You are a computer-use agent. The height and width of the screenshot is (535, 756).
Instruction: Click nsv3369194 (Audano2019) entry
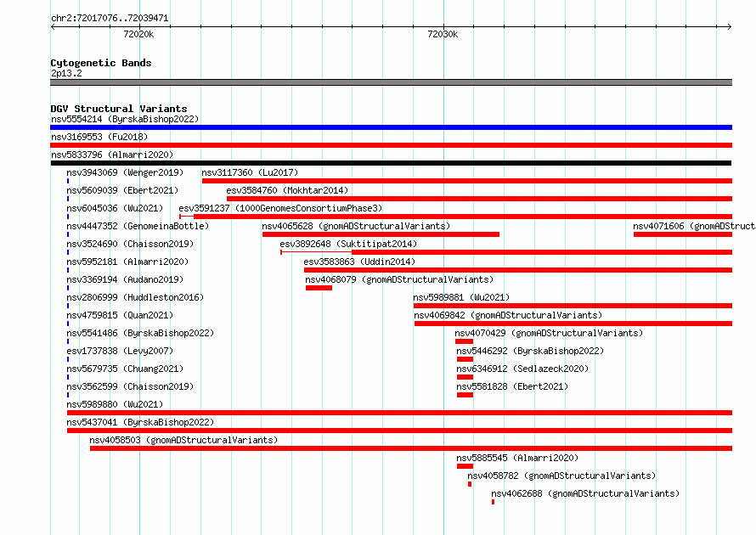click(x=125, y=279)
